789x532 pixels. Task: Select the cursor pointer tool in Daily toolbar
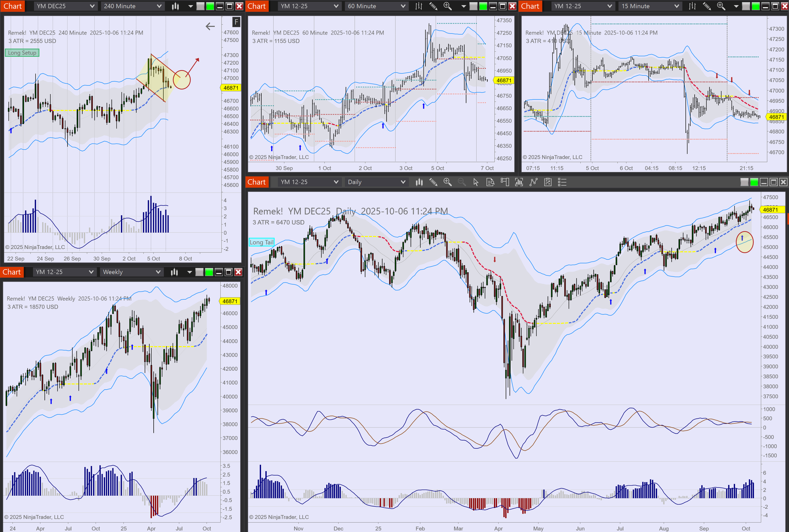click(476, 182)
